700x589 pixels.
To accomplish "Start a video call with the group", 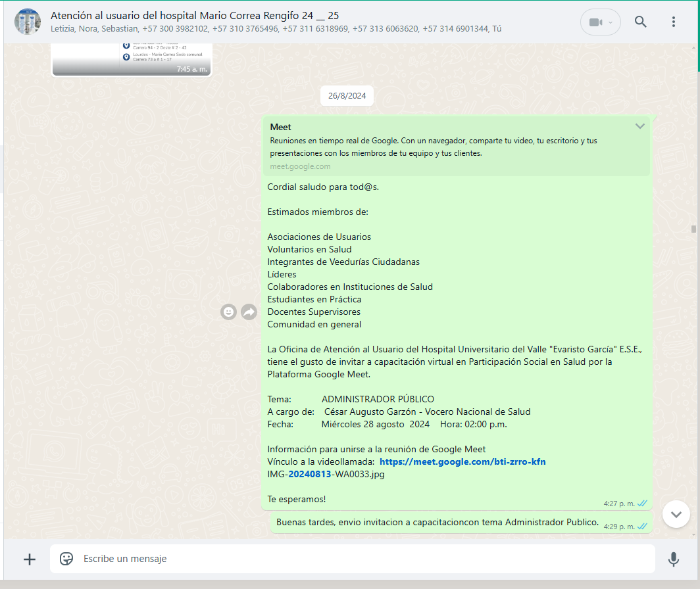I will click(x=595, y=22).
